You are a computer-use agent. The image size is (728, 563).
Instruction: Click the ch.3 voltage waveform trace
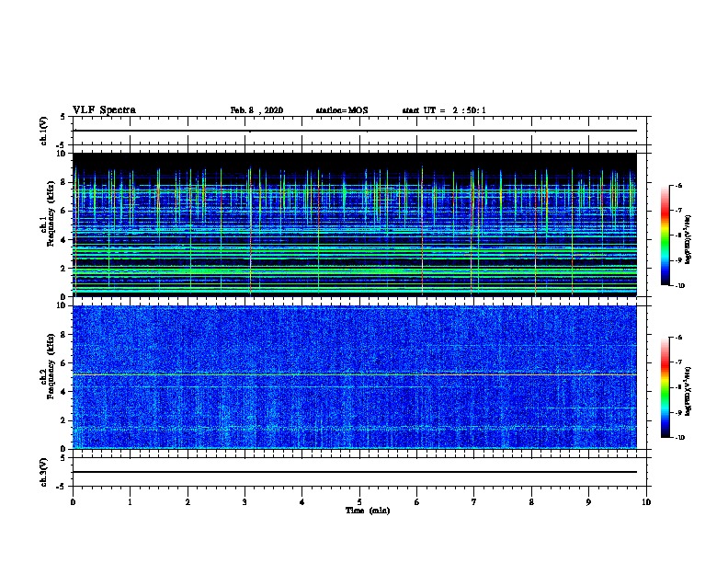tap(355, 472)
